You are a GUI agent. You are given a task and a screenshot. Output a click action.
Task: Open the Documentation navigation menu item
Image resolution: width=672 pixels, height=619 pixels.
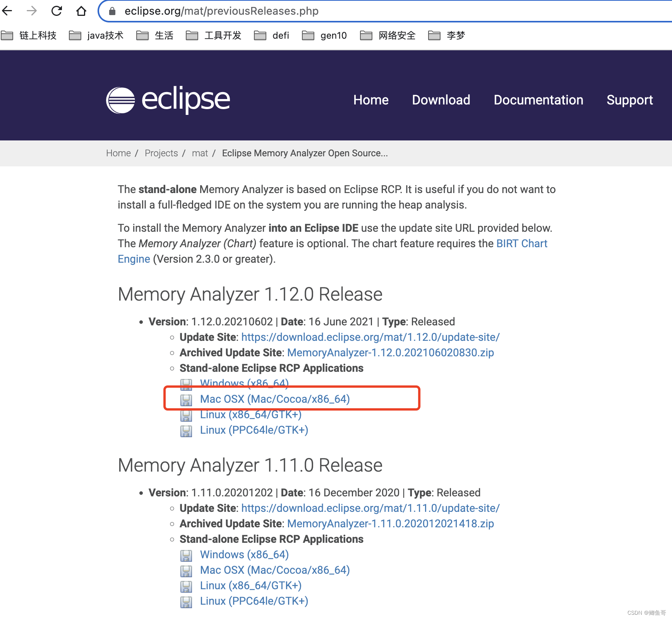click(x=538, y=100)
